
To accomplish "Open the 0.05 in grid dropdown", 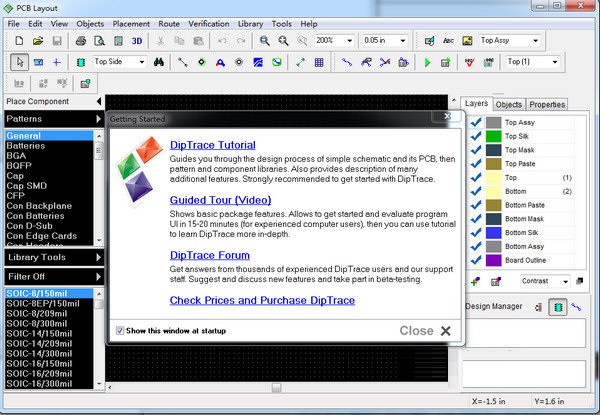I will tap(403, 41).
